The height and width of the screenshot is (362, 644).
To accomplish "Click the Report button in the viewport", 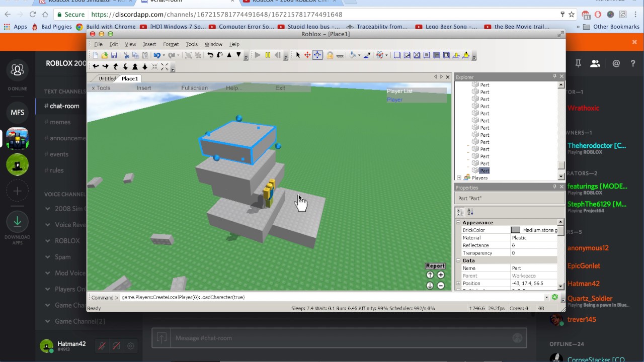I will 435,266.
